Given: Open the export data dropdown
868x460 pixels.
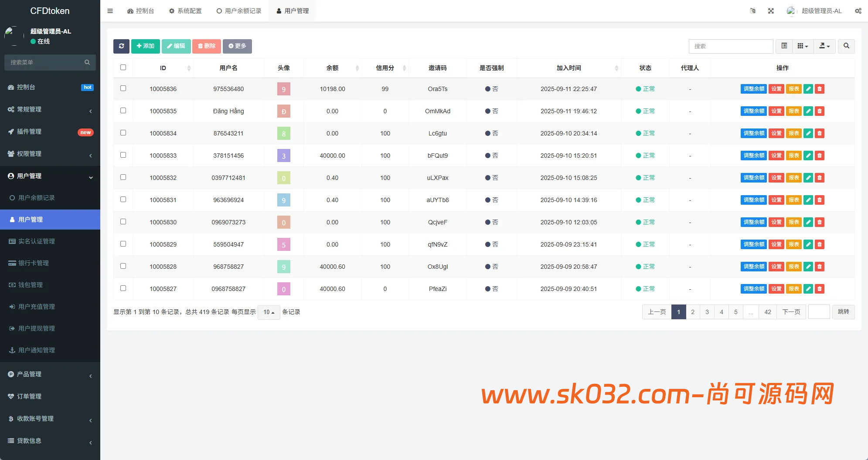Looking at the screenshot, I should (824, 46).
